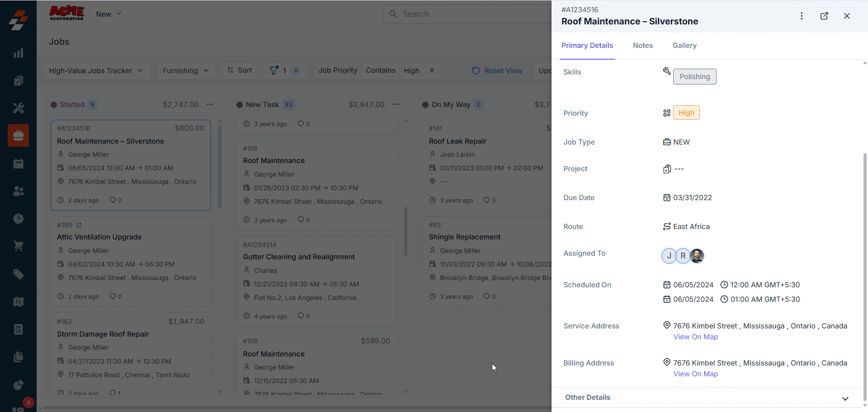
Task: Open the map icon in sidebar
Action: pyautogui.click(x=18, y=302)
